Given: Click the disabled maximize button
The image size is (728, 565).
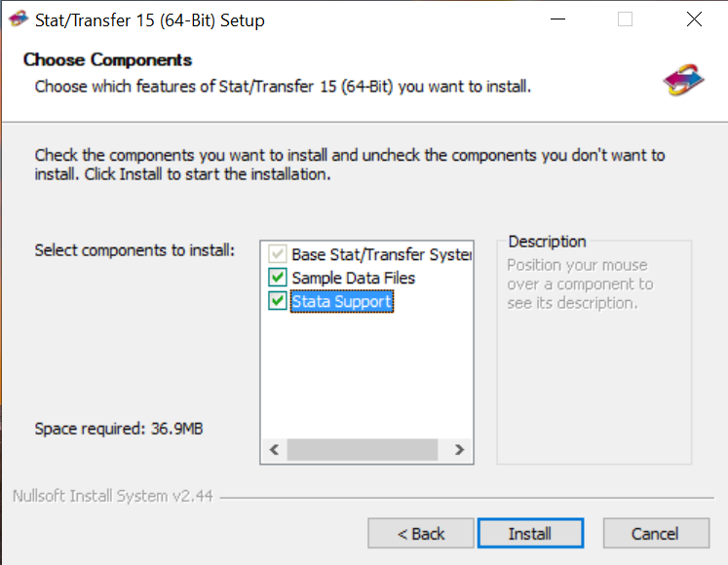Looking at the screenshot, I should [625, 19].
